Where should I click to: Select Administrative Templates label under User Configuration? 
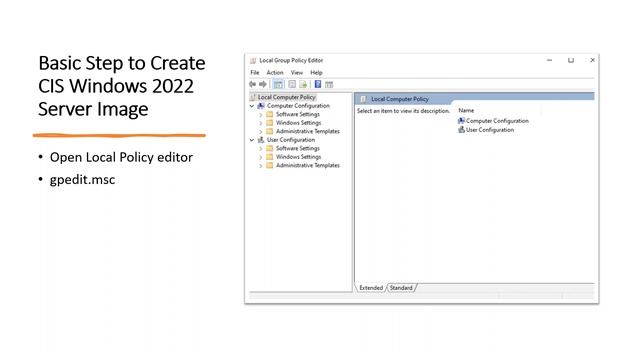pyautogui.click(x=308, y=165)
